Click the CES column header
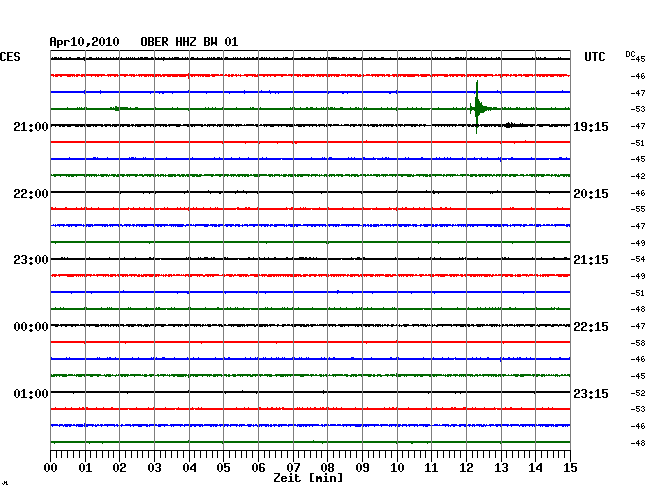 [10, 57]
